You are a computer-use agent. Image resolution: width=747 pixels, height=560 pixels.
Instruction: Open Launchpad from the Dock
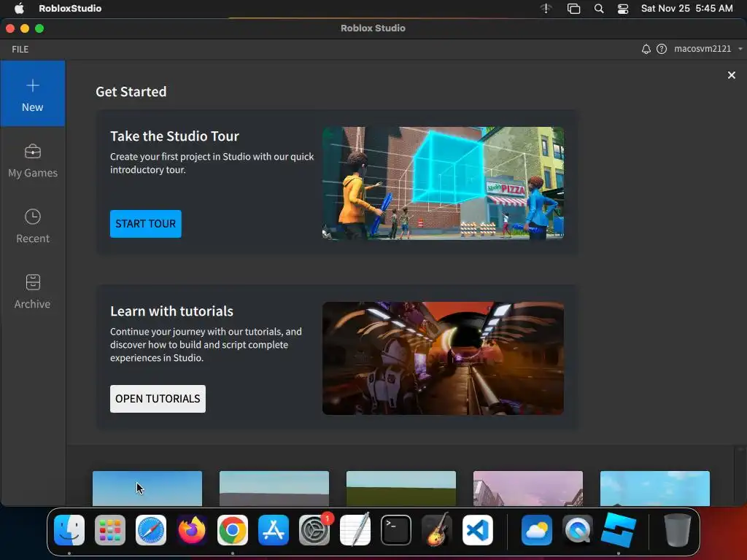[x=110, y=530]
